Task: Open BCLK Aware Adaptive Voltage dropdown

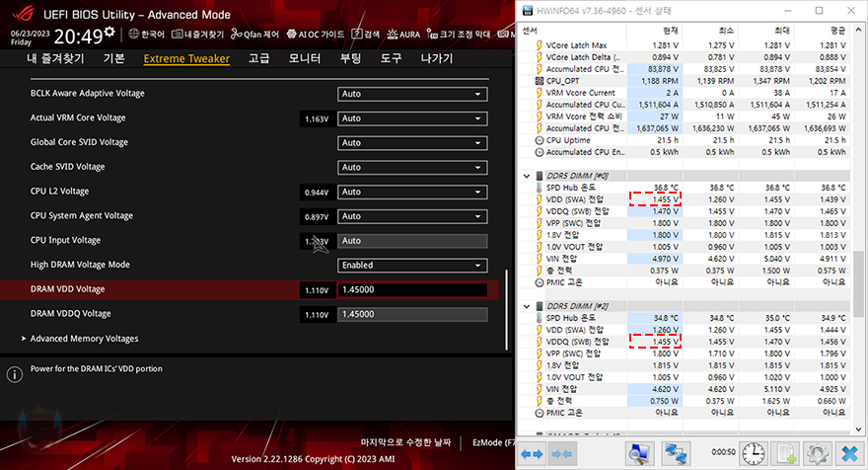Action: (x=412, y=94)
